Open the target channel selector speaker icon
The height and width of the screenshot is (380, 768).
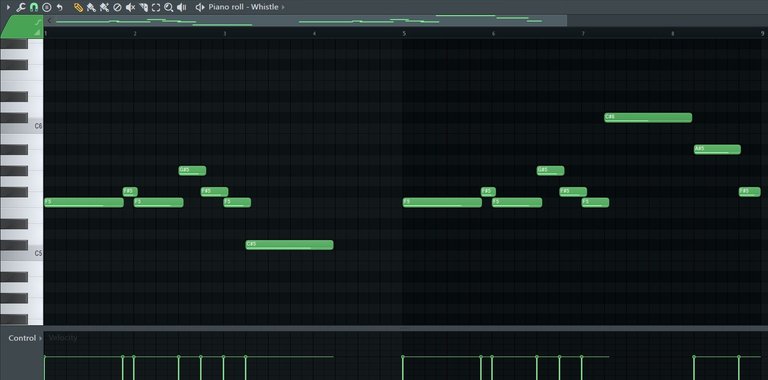click(200, 7)
